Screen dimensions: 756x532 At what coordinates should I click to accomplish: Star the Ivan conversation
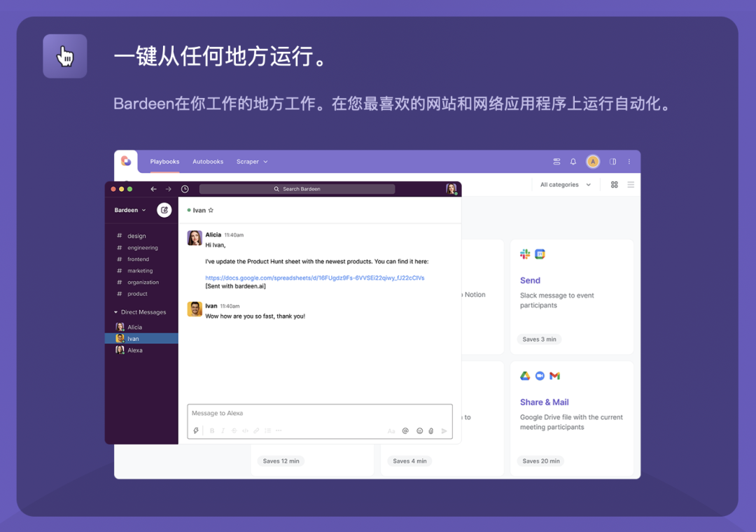tap(211, 210)
